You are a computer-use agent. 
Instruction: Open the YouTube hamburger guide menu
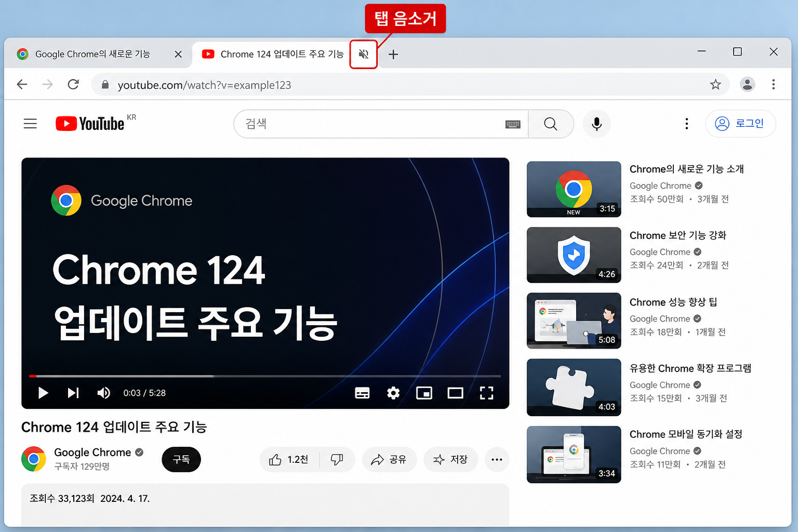coord(30,124)
